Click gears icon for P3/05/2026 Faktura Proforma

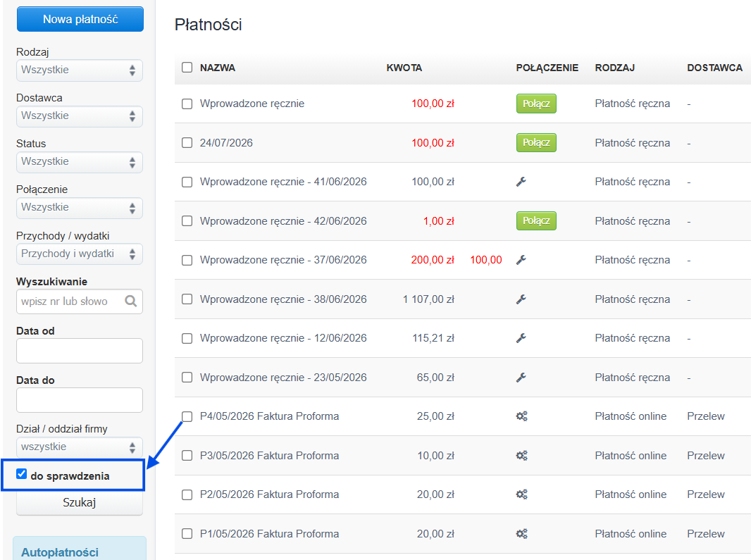point(521,456)
